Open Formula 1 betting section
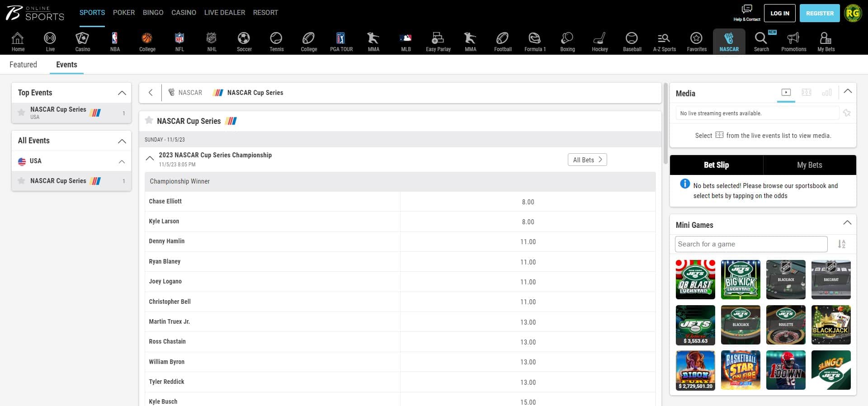868x406 pixels. tap(535, 42)
